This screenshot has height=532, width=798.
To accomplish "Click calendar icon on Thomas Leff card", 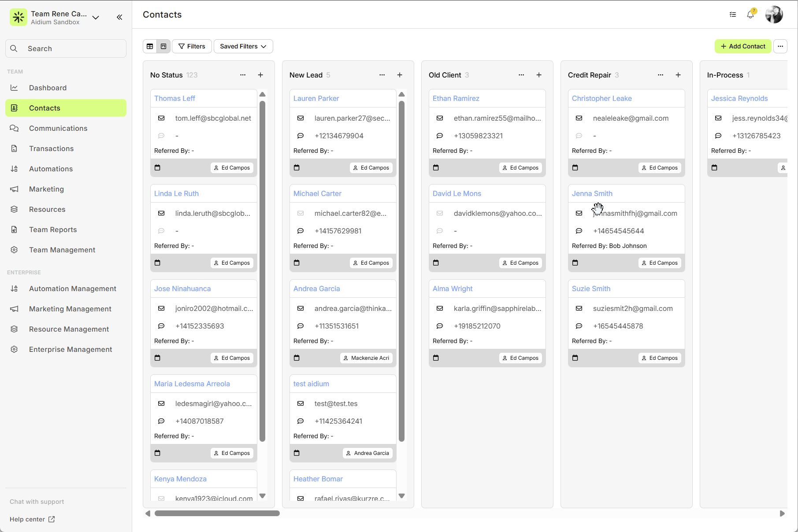I will pyautogui.click(x=157, y=168).
